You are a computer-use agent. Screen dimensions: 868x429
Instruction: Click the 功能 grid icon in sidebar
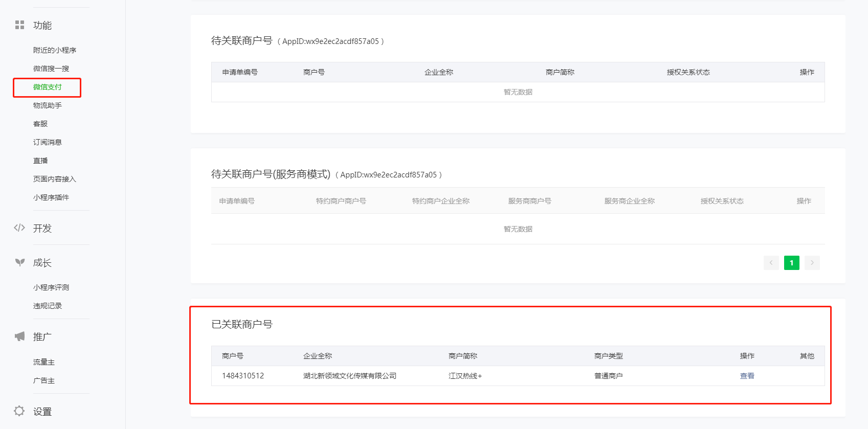[19, 25]
